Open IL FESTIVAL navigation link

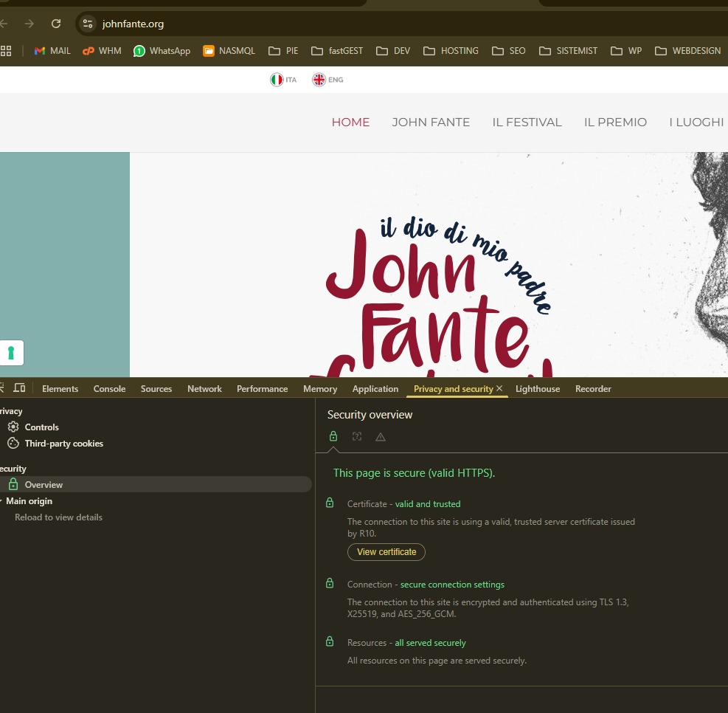tap(527, 123)
